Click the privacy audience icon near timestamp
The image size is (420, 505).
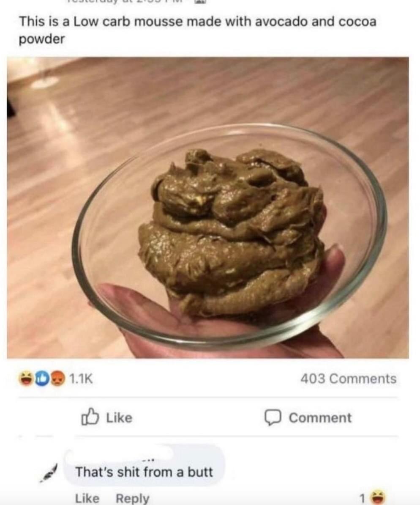pyautogui.click(x=199, y=2)
